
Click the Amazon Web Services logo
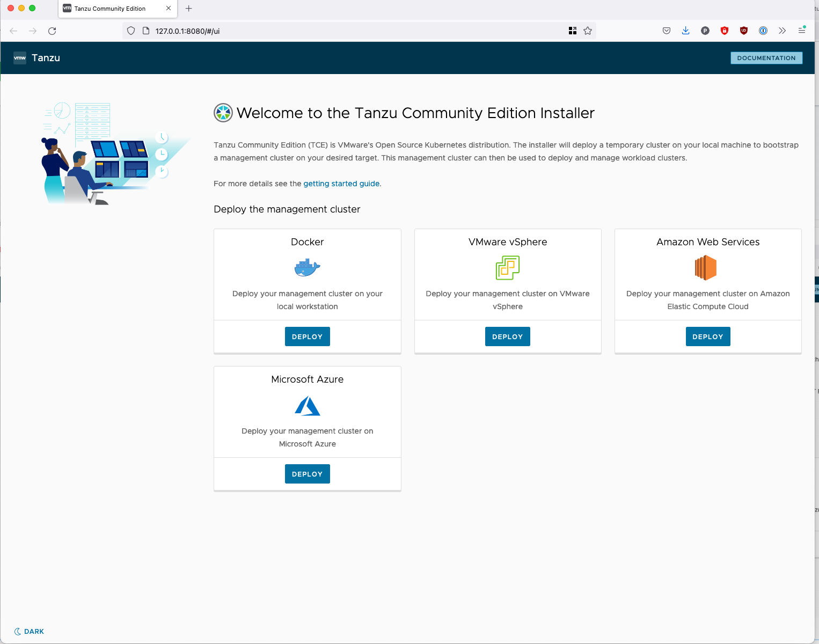pyautogui.click(x=707, y=268)
